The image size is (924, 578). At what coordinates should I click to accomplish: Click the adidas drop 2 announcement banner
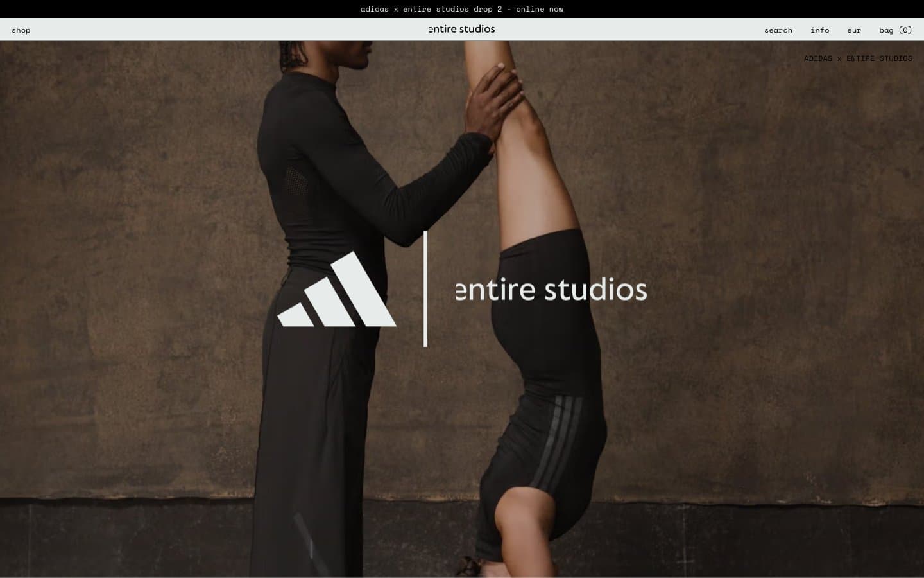point(462,9)
